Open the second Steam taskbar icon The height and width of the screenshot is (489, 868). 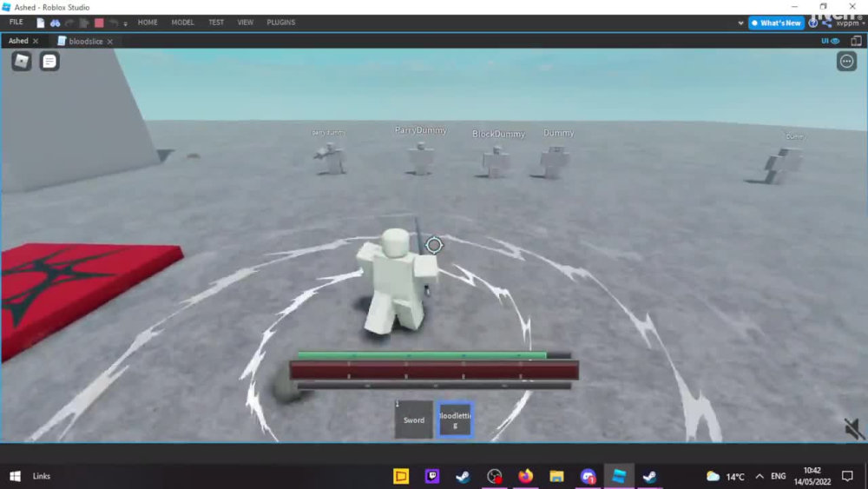click(x=650, y=476)
